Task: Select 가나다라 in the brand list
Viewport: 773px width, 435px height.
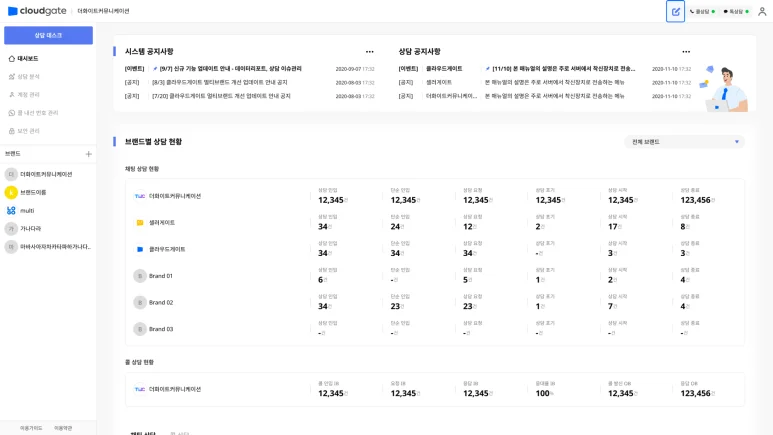Action: 32,228
